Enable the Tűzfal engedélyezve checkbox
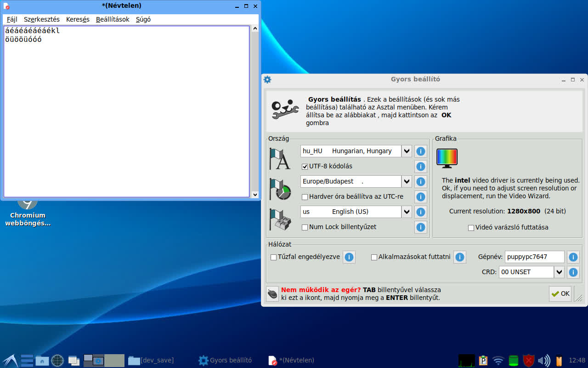 pyautogui.click(x=273, y=257)
